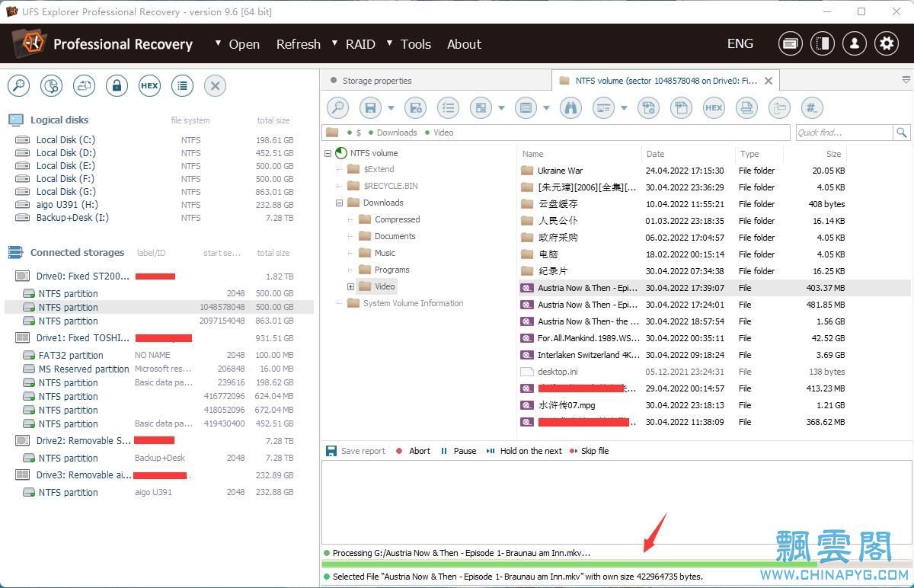Click the Quick find input field

coord(844,133)
